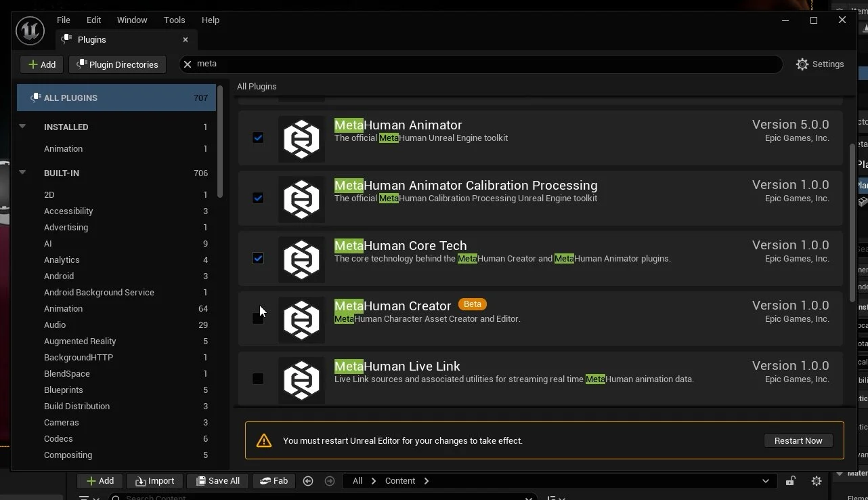This screenshot has width=868, height=500.
Task: Click the MetaHuman Core Tech plugin icon
Action: (x=301, y=259)
